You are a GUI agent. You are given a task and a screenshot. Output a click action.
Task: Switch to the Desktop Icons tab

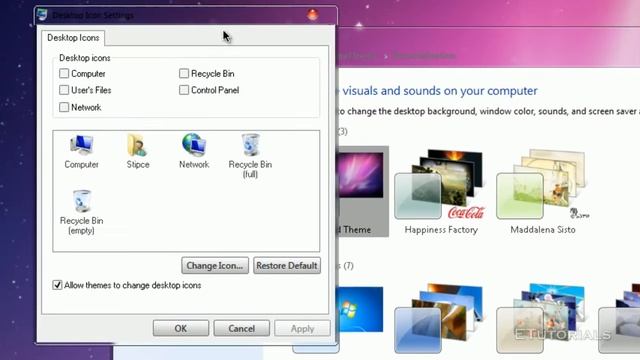tap(73, 38)
